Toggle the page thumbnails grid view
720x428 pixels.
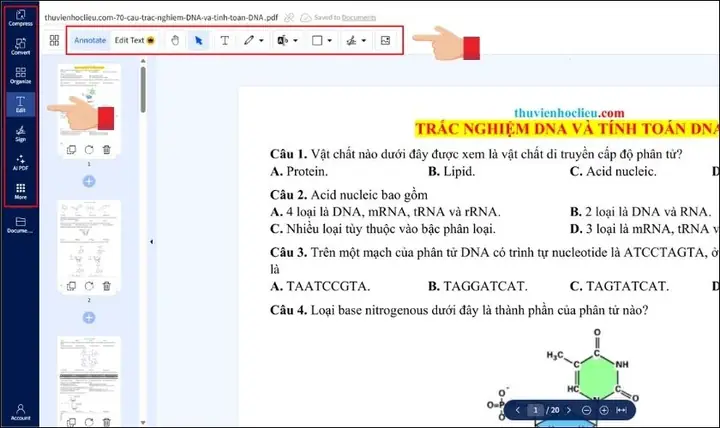pos(54,40)
